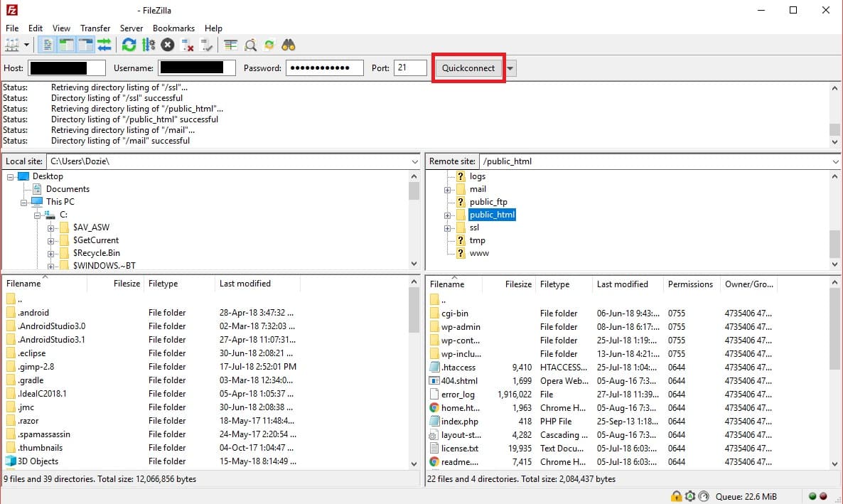Open directory listing filters dialog

[x=230, y=45]
